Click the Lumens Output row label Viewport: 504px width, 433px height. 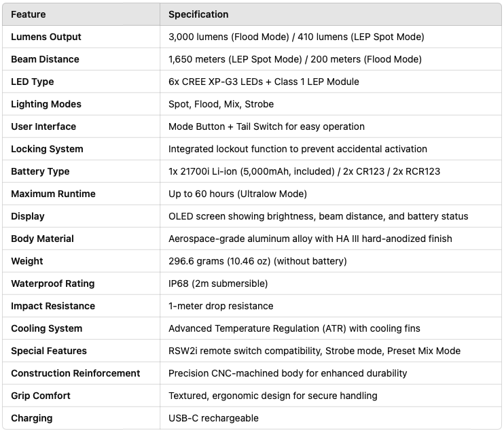click(46, 37)
